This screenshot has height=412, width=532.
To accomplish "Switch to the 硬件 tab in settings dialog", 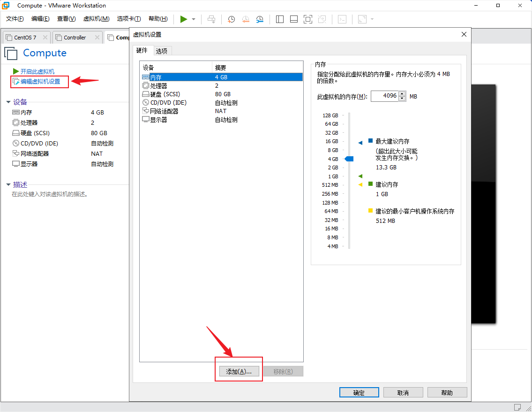I will [142, 51].
